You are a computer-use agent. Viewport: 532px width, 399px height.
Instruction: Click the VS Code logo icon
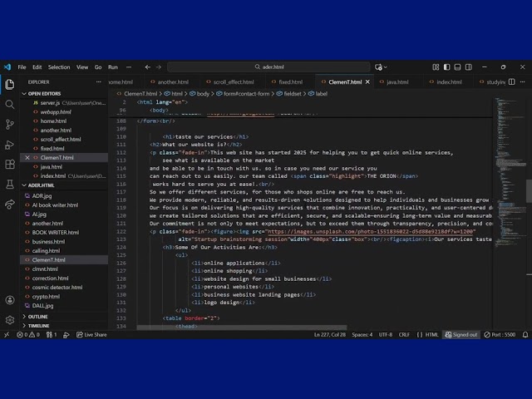point(7,67)
